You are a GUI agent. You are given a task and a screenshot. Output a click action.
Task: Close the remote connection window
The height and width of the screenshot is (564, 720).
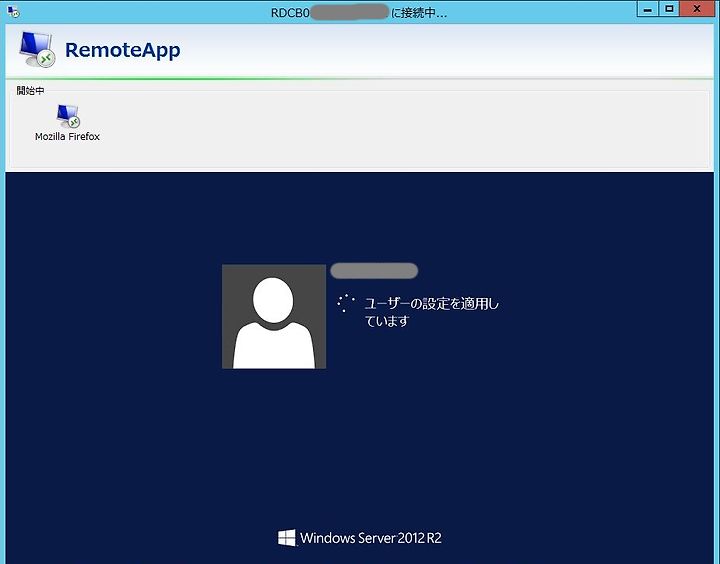click(x=696, y=9)
